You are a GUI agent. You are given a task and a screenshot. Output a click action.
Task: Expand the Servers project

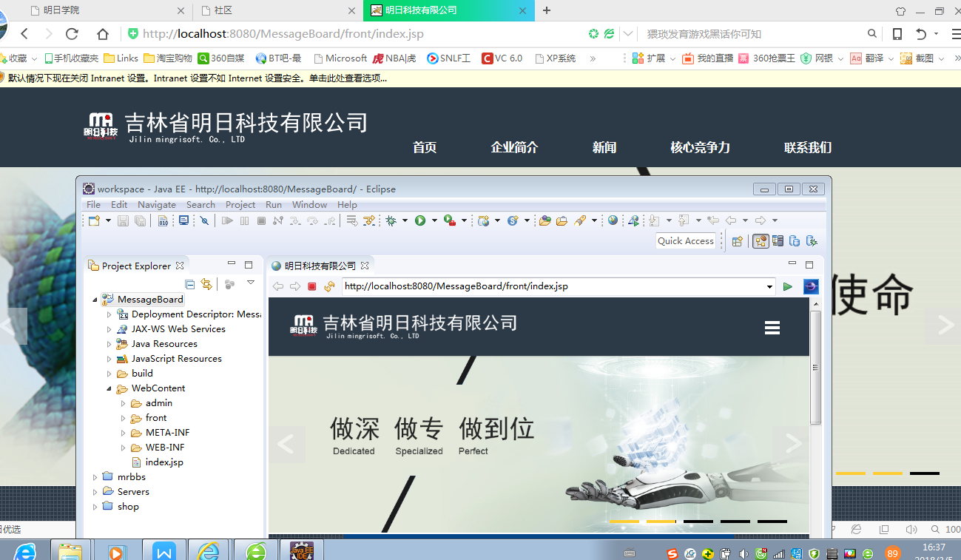coord(95,492)
